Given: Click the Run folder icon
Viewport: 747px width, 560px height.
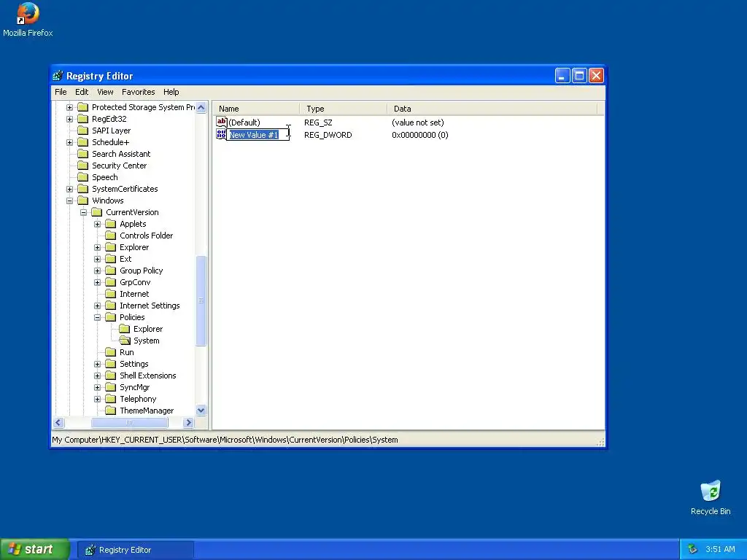Looking at the screenshot, I should (111, 352).
